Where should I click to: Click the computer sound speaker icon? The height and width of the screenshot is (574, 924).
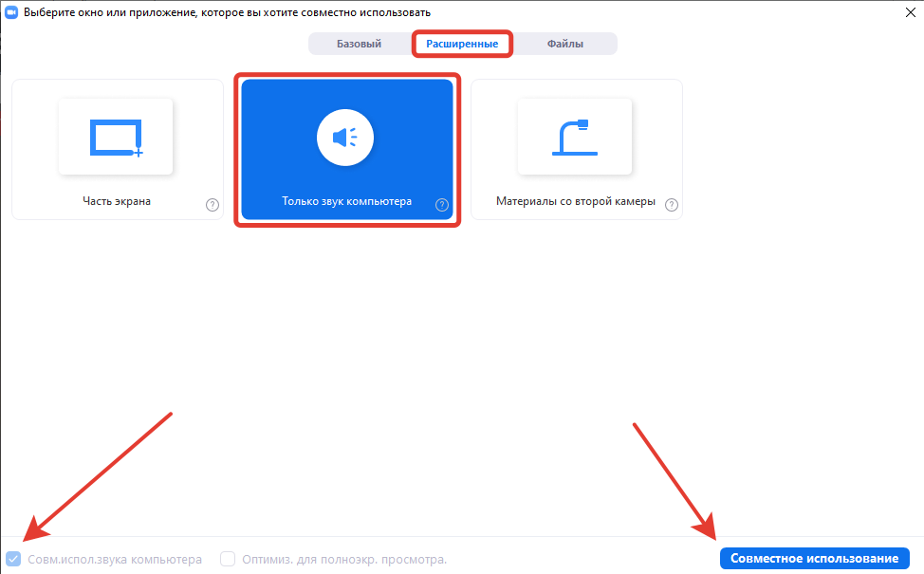coord(344,138)
